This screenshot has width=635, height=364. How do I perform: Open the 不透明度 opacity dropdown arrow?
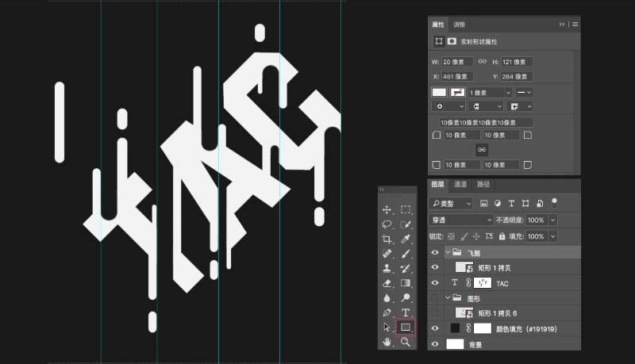(552, 220)
